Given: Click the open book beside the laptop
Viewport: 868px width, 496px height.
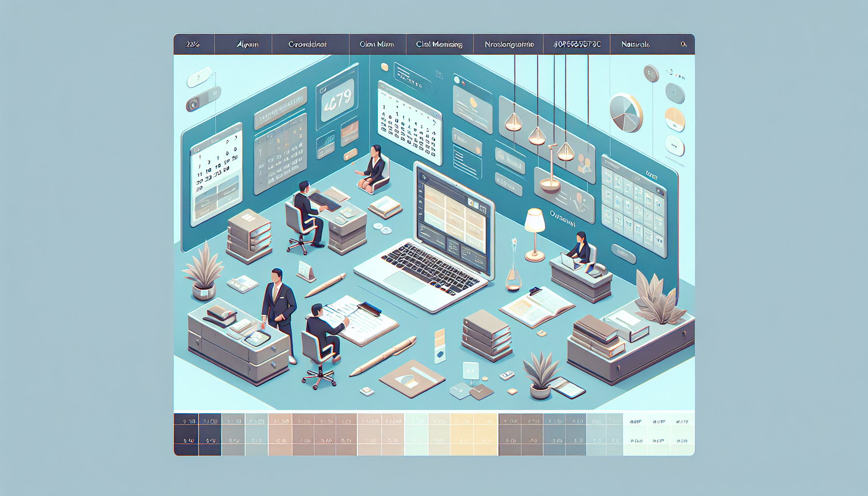Looking at the screenshot, I should [x=537, y=306].
